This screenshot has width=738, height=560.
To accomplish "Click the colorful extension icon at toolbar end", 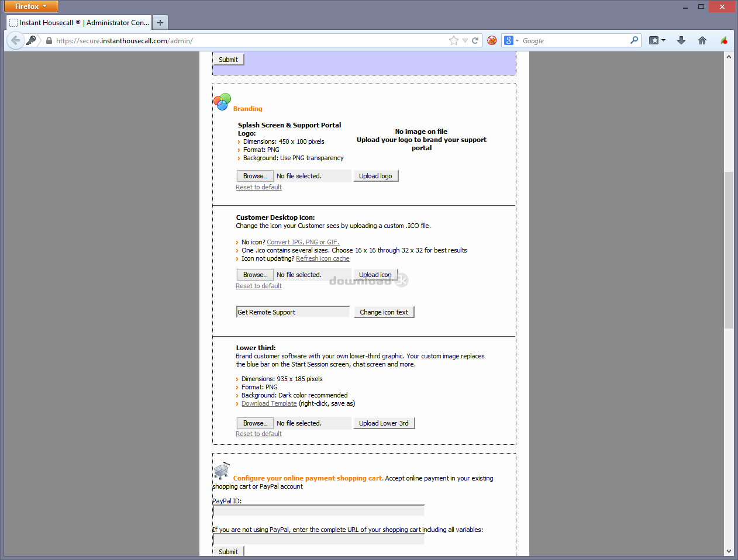I will 724,40.
